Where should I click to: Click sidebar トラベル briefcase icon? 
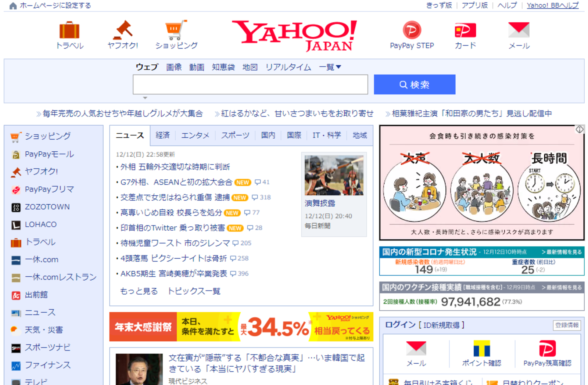[16, 242]
